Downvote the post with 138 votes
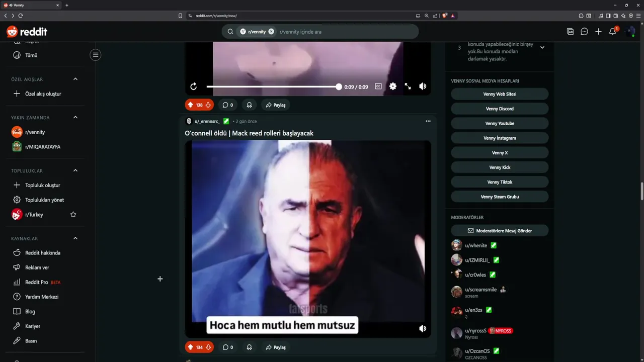644x362 pixels. (x=208, y=105)
